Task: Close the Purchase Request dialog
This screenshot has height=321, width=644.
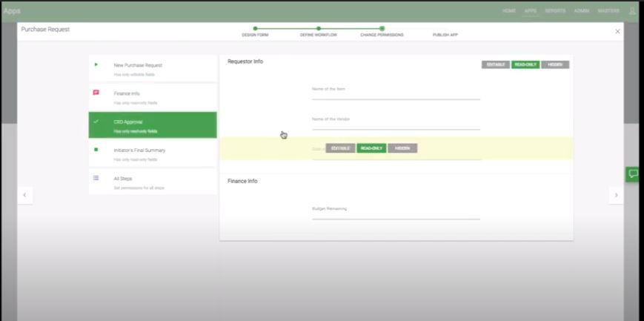Action: (x=617, y=31)
